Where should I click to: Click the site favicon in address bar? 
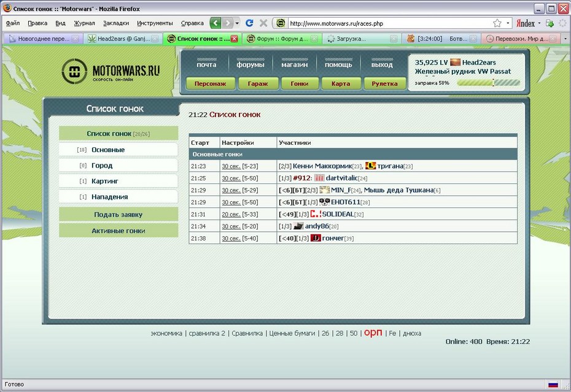click(281, 23)
